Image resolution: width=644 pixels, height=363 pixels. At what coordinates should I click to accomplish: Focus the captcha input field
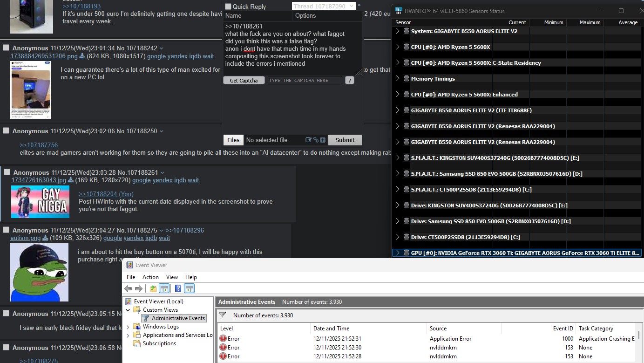[x=305, y=81]
